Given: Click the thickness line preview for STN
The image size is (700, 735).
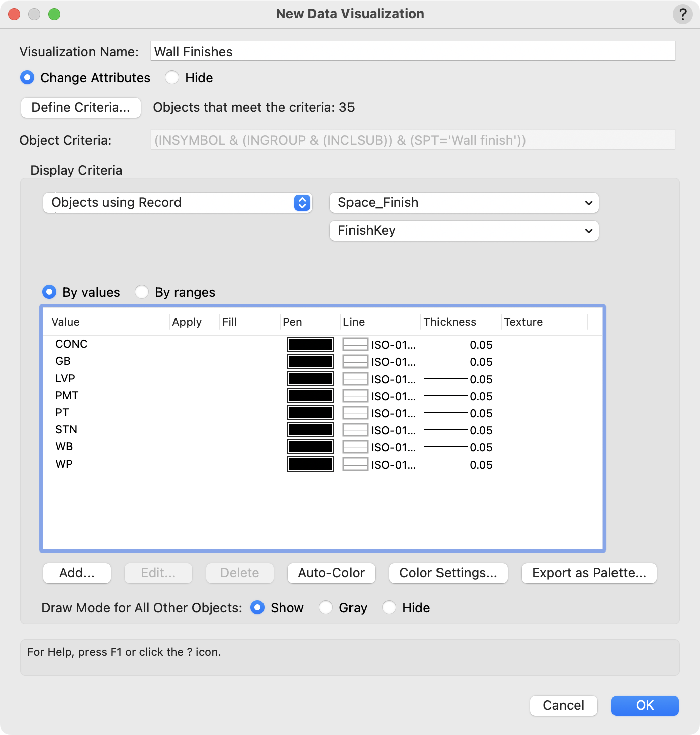Looking at the screenshot, I should click(446, 430).
